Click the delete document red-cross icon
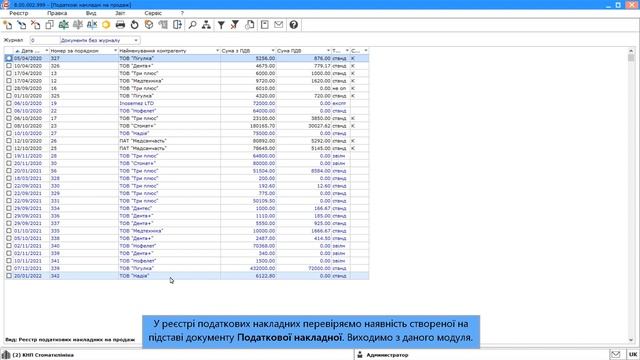 36,25
